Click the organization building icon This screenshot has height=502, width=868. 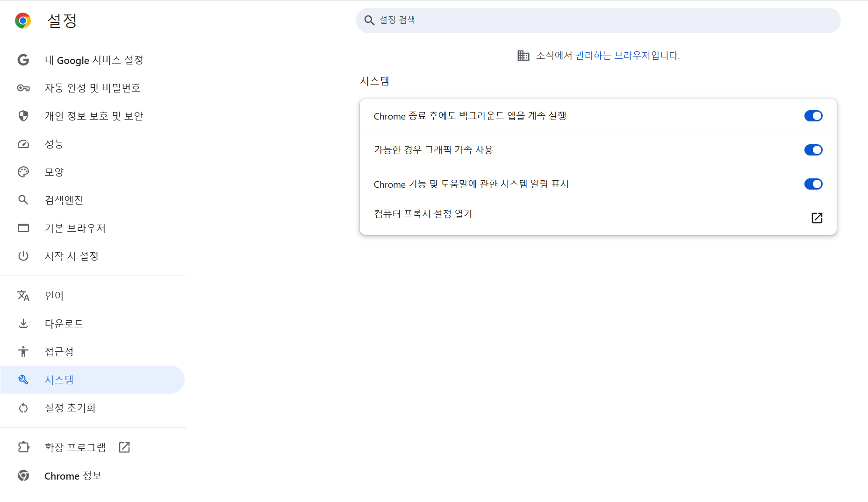(524, 56)
